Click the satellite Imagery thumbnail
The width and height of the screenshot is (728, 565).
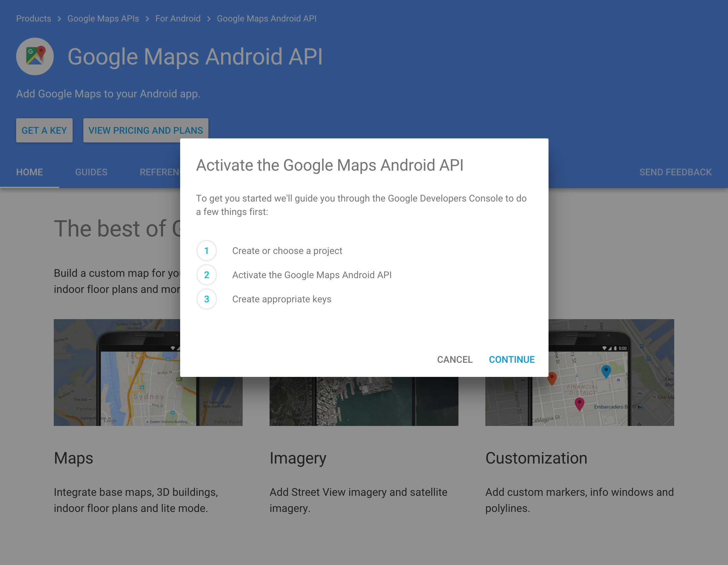point(364,401)
